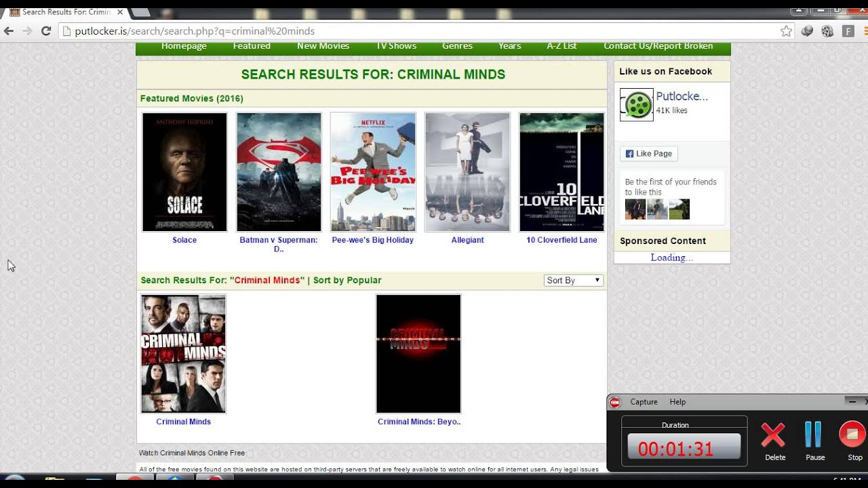Open Batman v Superman title link

(x=279, y=244)
